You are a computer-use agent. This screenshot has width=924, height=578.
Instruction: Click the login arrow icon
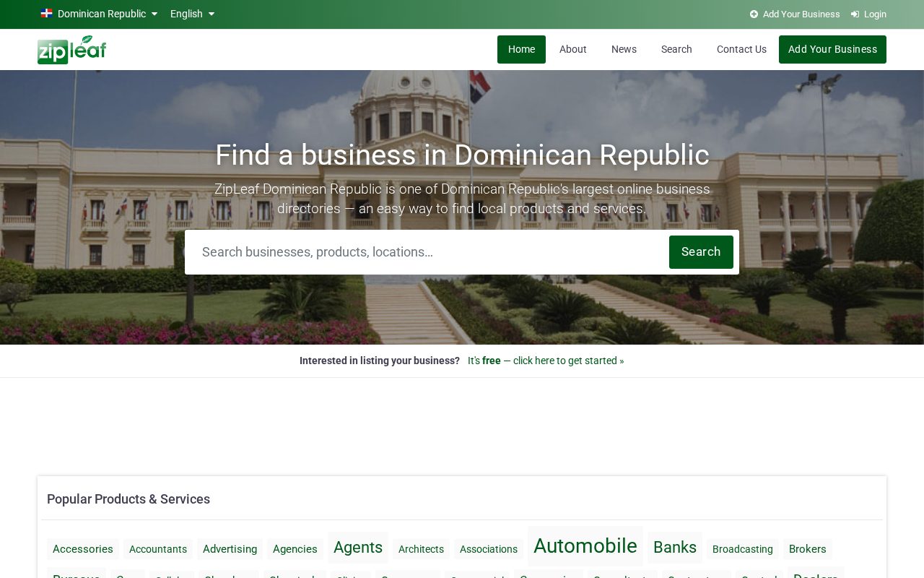pyautogui.click(x=855, y=14)
